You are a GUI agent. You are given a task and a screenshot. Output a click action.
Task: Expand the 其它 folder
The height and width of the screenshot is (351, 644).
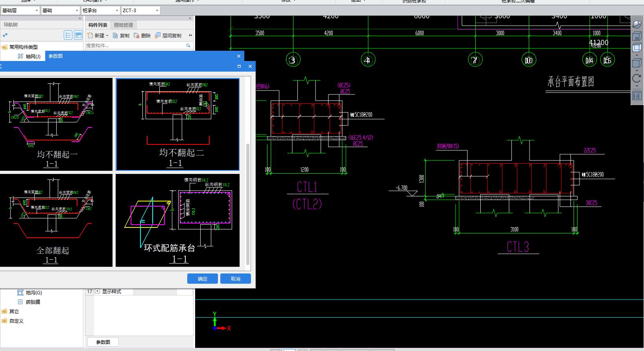4,311
